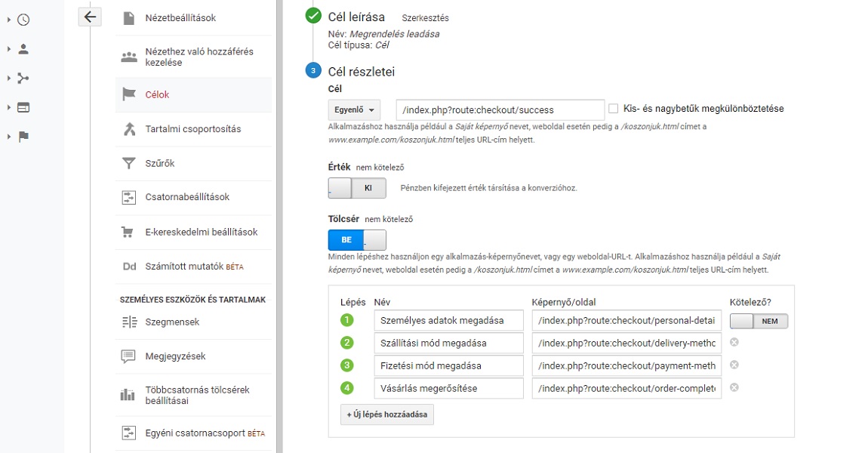Screen dimensions: 868x453
Task: Click the behavior layout icon
Action: (23, 107)
